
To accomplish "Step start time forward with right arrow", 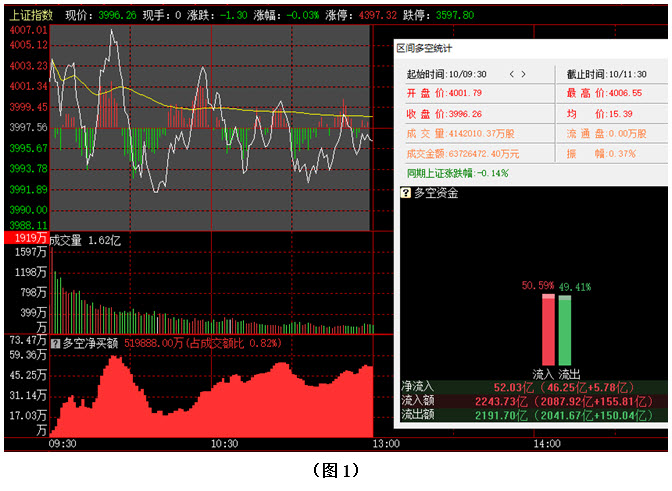I will [525, 74].
